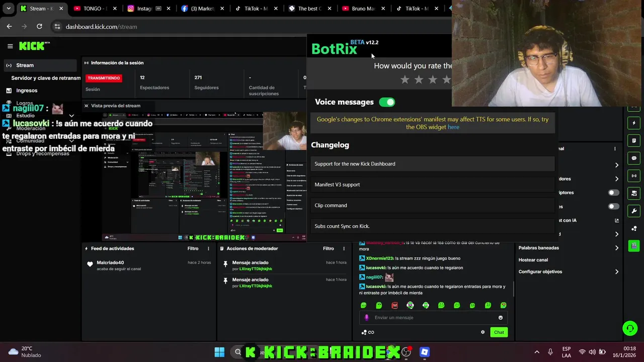Click the chat bubble icon in the right sidebar
Screen dimensions: 644x362
[634, 158]
